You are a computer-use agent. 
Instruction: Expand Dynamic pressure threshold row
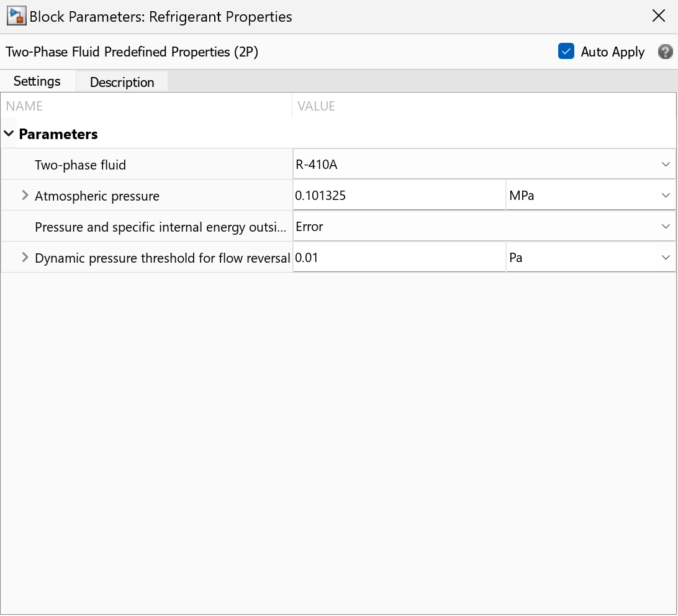25,258
